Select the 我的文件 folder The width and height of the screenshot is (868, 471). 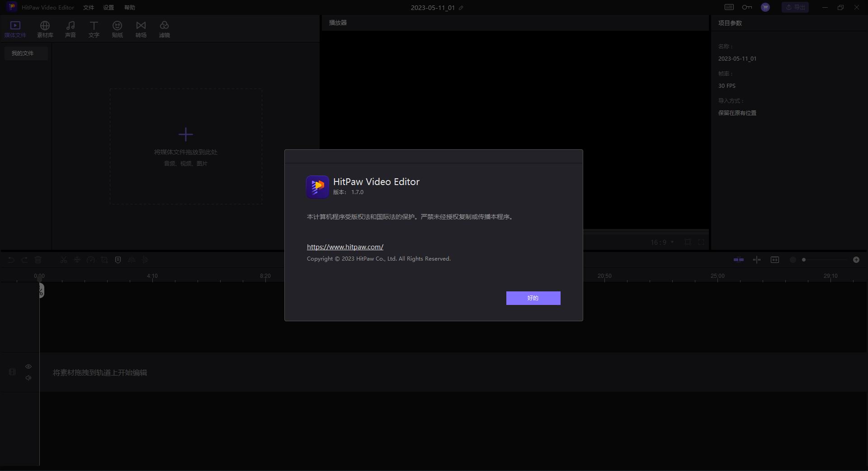(26, 53)
